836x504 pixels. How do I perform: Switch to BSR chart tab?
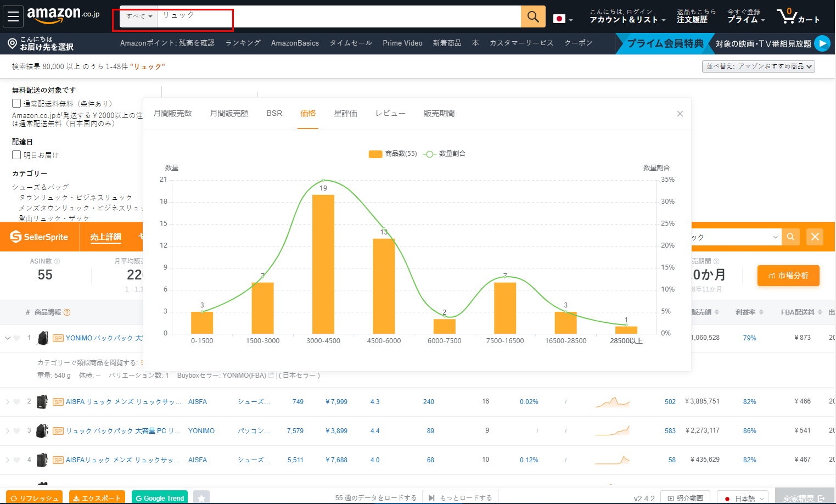(x=274, y=113)
